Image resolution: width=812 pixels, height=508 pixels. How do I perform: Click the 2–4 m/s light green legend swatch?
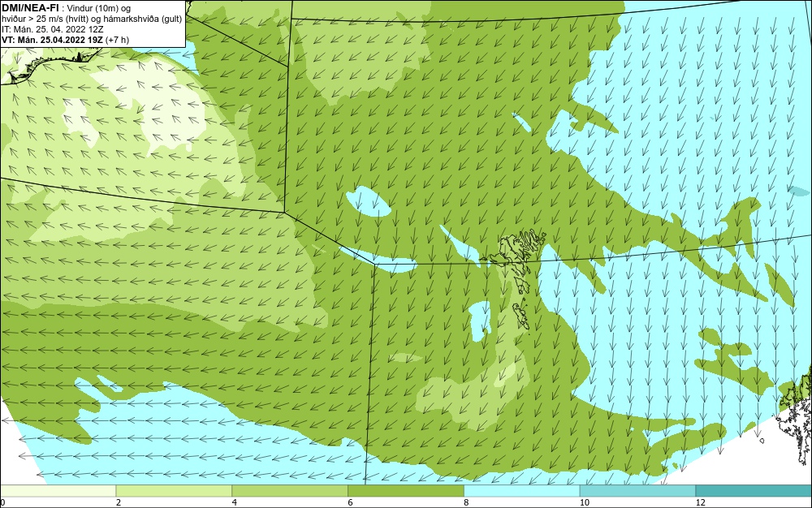click(x=174, y=491)
